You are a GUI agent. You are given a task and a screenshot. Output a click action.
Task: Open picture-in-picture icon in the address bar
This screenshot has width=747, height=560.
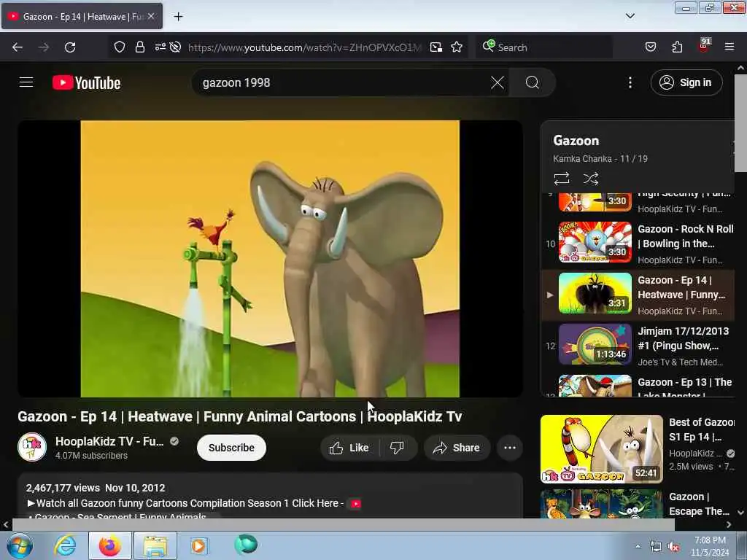436,47
